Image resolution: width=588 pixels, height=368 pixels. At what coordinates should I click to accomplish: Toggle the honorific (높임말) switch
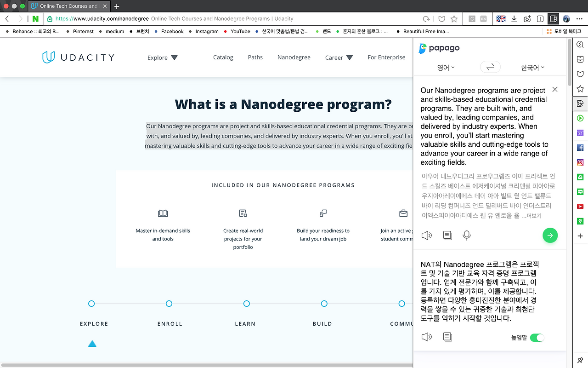pyautogui.click(x=537, y=338)
